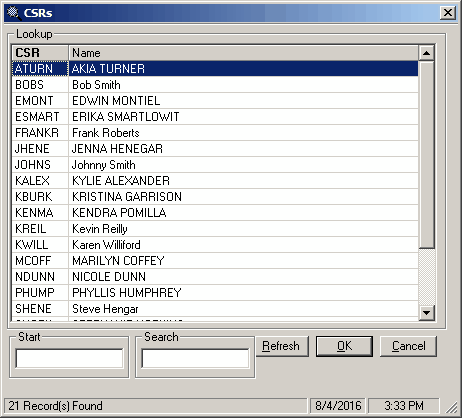Image resolution: width=462 pixels, height=418 pixels.
Task: Click the 3:33 PM time in status bar
Action: 404,406
